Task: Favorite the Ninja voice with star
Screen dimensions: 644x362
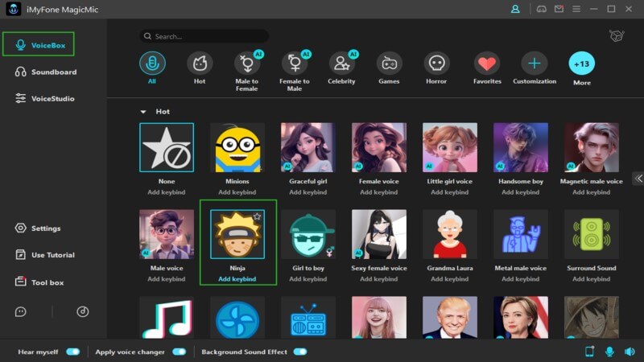Action: coord(257,216)
